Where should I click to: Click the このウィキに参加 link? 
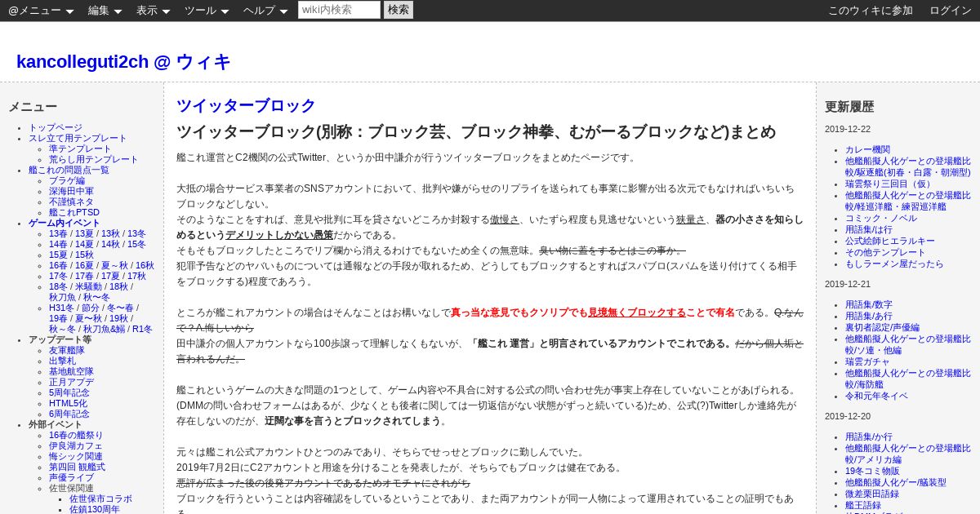871,11
